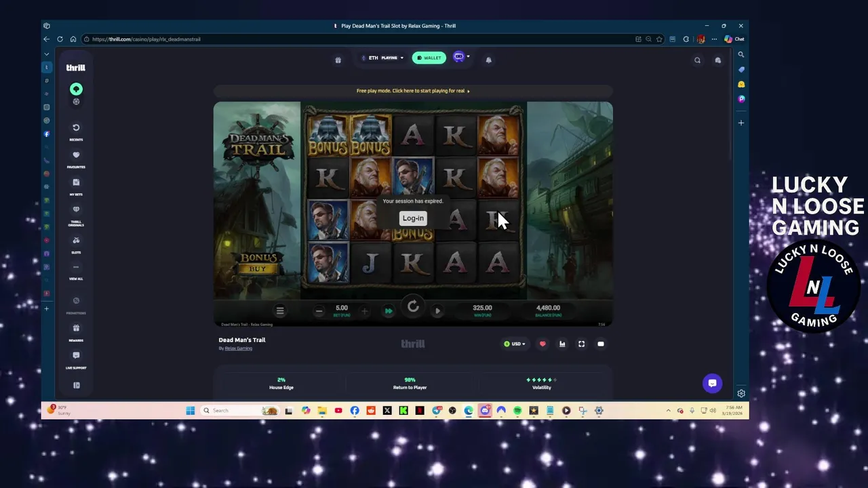868x488 pixels.
Task: Click the spin button
Action: point(413,307)
